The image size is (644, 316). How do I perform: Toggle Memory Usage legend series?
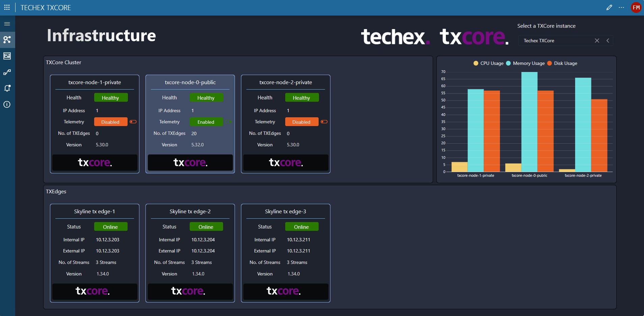[525, 63]
